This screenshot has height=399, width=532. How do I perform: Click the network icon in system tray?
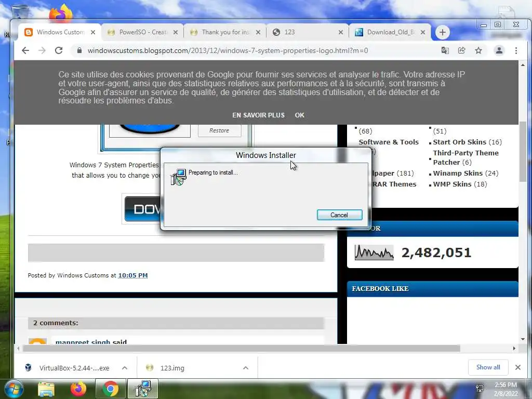pos(480,389)
